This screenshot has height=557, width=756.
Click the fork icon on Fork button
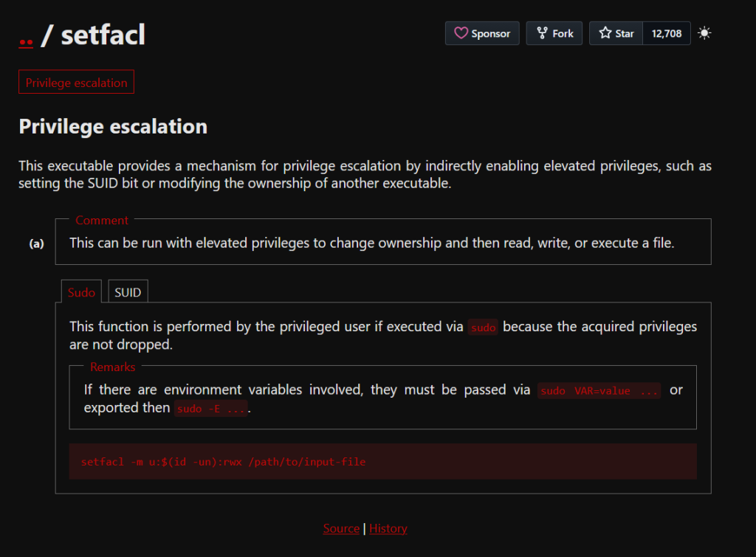pyautogui.click(x=543, y=33)
